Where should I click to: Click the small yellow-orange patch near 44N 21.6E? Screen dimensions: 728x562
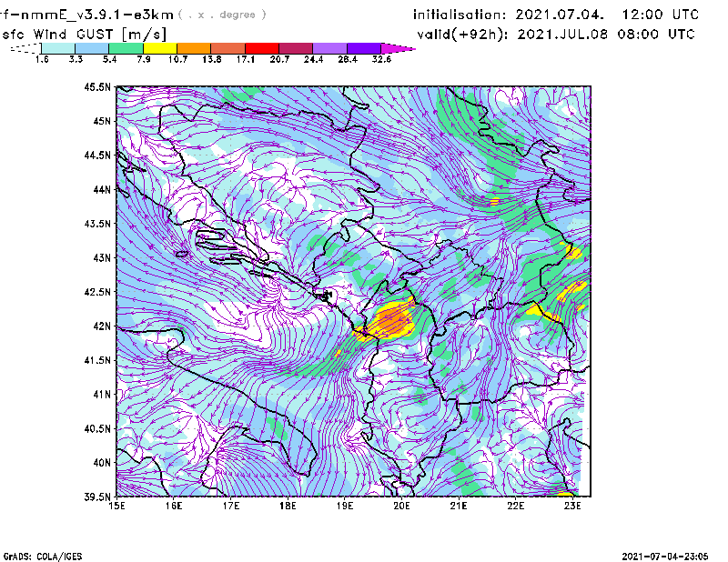point(494,201)
